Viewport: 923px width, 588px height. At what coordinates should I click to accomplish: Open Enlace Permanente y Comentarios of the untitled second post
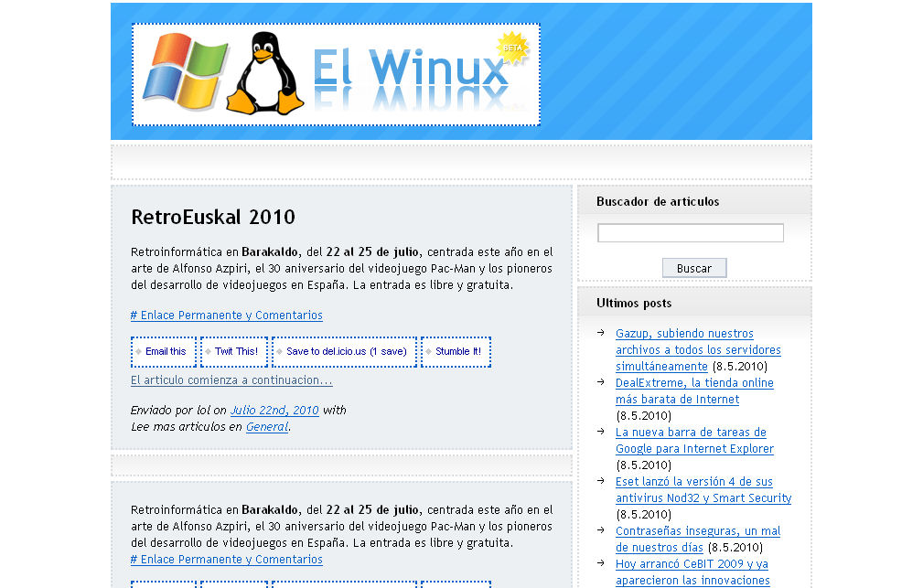[x=227, y=560]
